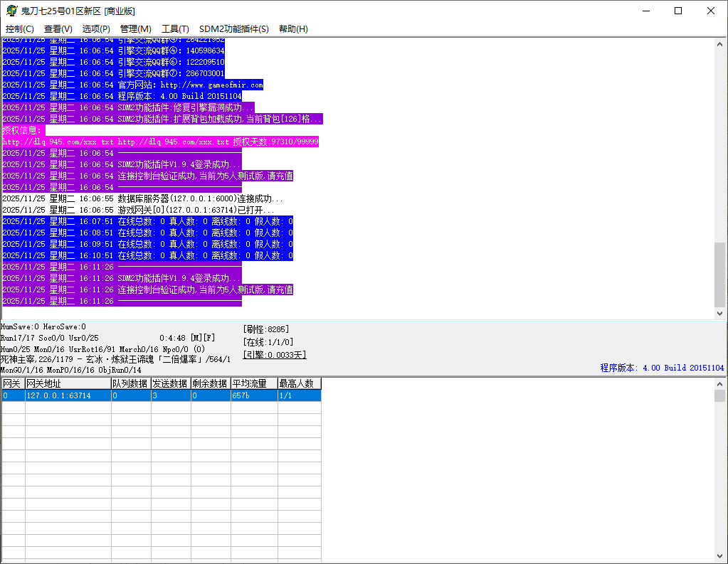The image size is (728, 564).
Task: Click the log scrollbar up arrow
Action: pyautogui.click(x=719, y=43)
